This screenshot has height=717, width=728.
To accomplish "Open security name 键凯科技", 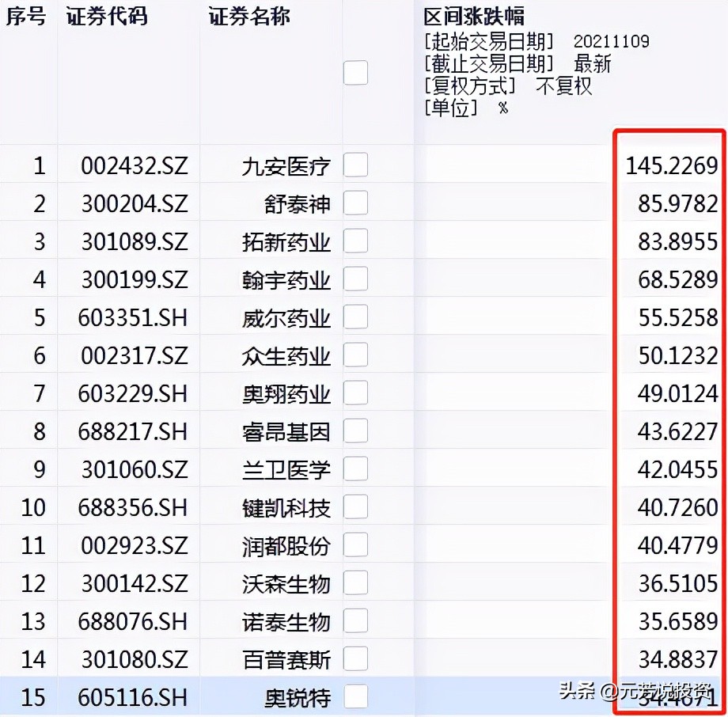I will pyautogui.click(x=286, y=509).
